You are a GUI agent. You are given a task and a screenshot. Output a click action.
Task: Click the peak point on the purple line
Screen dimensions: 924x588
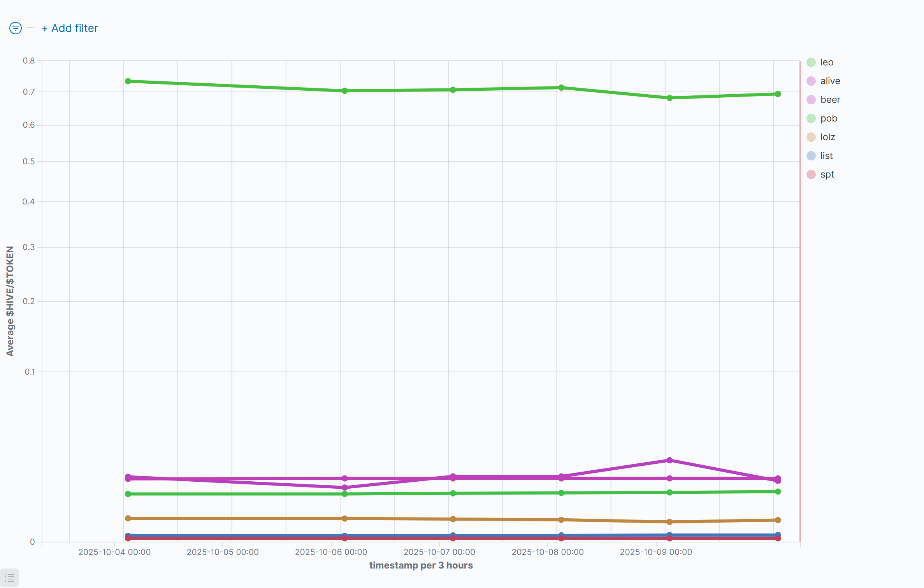coord(669,460)
